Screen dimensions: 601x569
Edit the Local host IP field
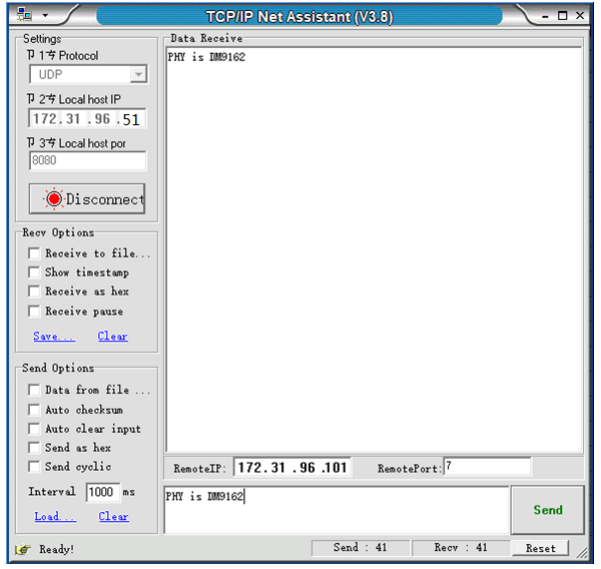pyautogui.click(x=87, y=118)
